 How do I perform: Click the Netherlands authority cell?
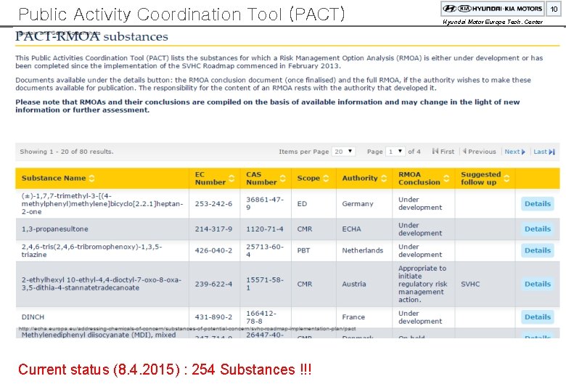click(362, 250)
